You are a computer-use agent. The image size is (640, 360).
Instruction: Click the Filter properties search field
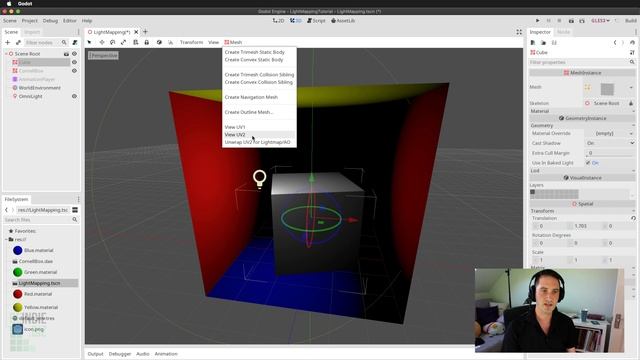coord(582,62)
